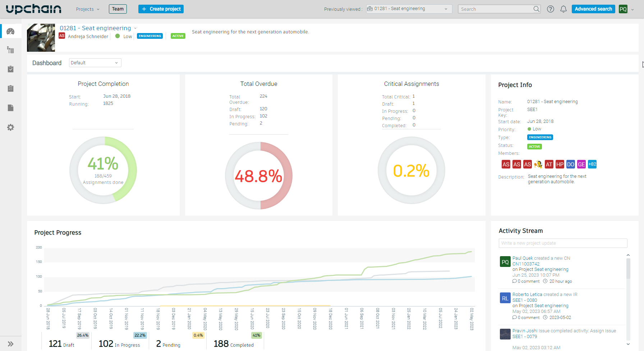Open the tasks clipboard checkmark sidebar icon

10,69
